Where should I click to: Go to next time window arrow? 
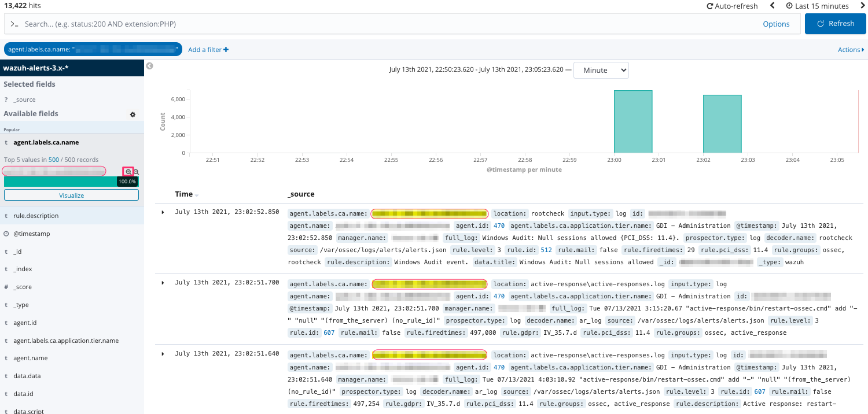coord(862,6)
